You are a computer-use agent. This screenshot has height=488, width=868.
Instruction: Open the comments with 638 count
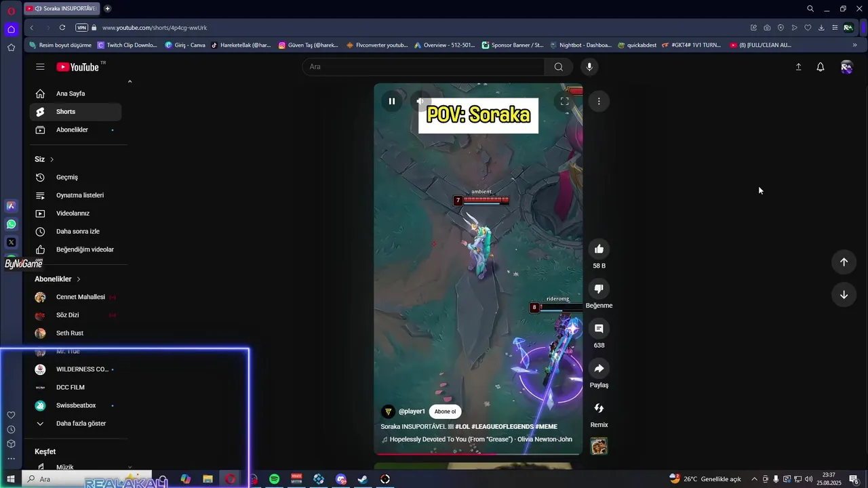(x=599, y=329)
